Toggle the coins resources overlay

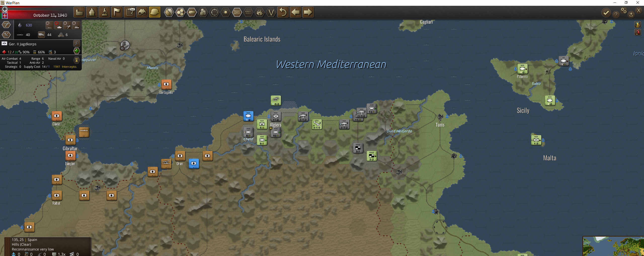203,12
